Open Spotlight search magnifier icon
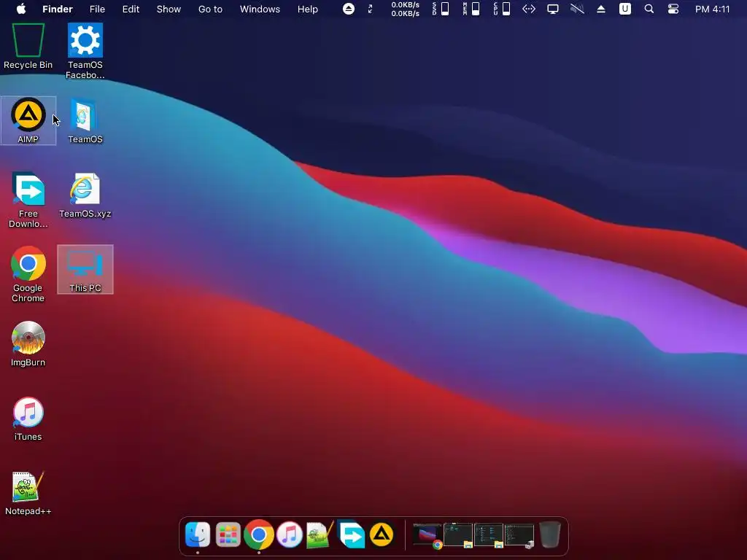The width and height of the screenshot is (747, 560). (649, 9)
